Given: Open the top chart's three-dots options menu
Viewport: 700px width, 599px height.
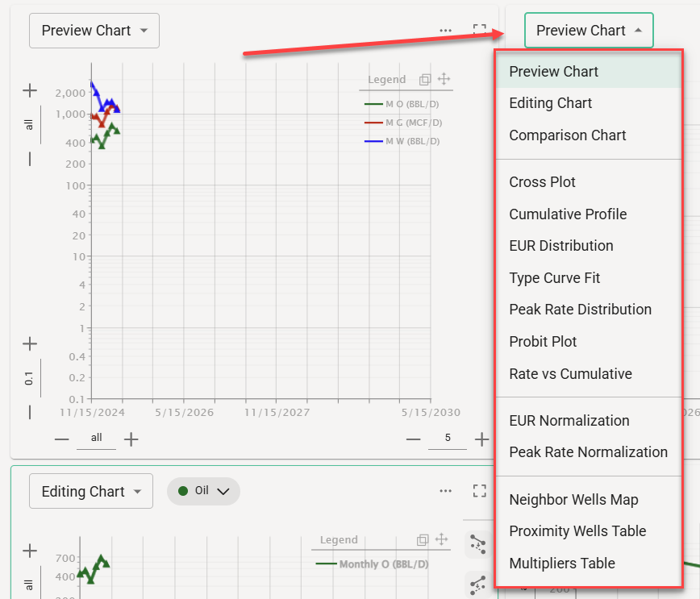Looking at the screenshot, I should click(x=446, y=31).
